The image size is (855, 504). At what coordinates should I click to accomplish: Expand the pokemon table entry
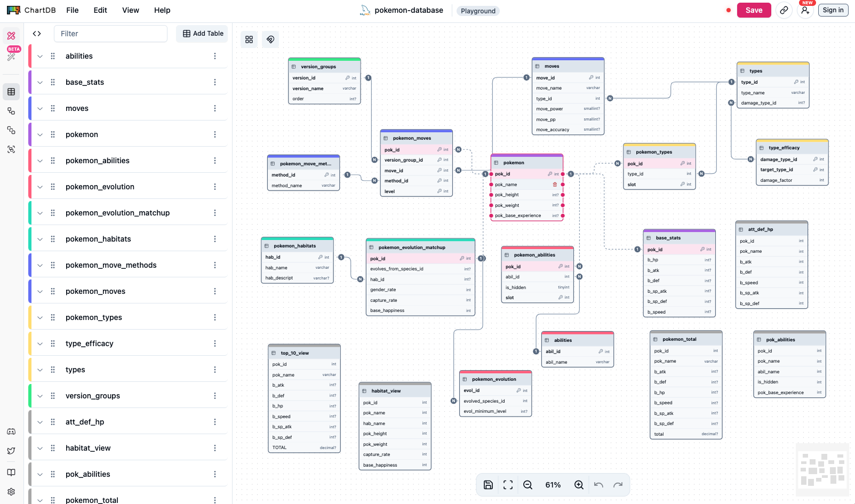tap(40, 134)
